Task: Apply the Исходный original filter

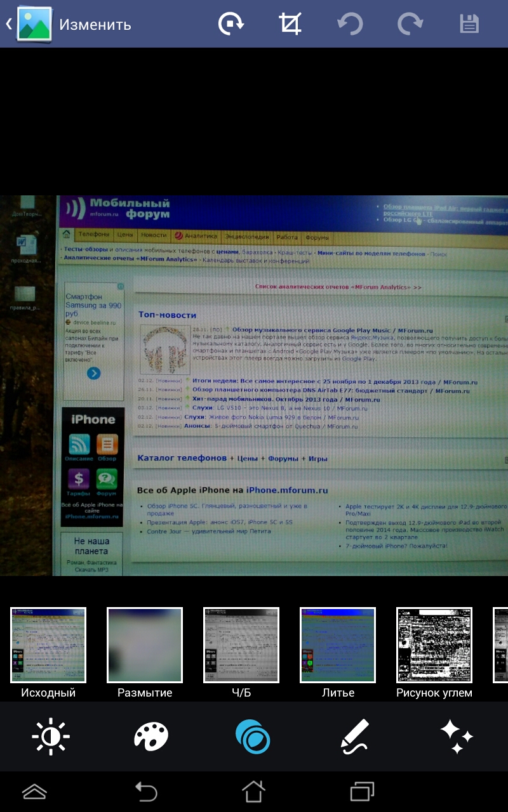Action: pyautogui.click(x=48, y=645)
